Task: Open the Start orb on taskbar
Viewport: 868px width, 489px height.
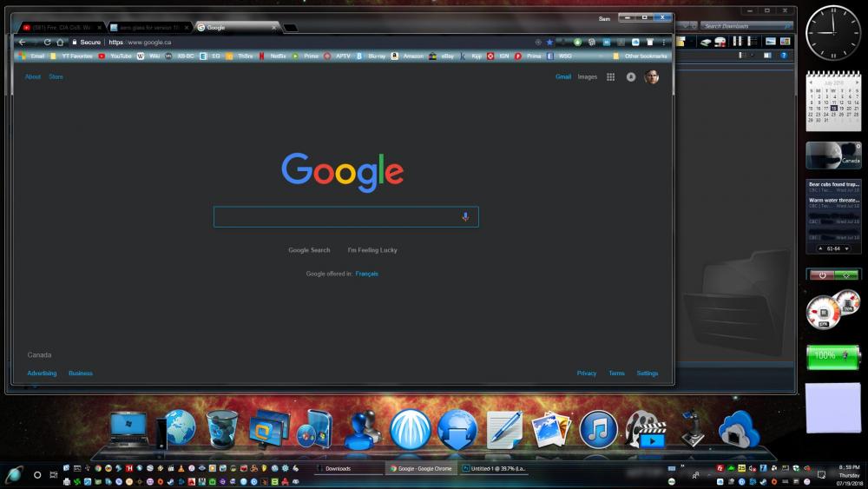Action: point(14,474)
